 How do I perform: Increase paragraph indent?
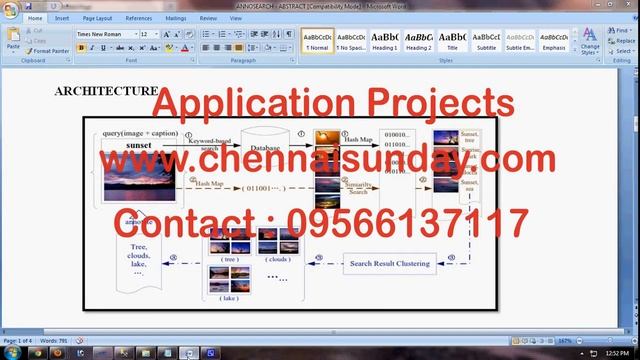[265, 34]
